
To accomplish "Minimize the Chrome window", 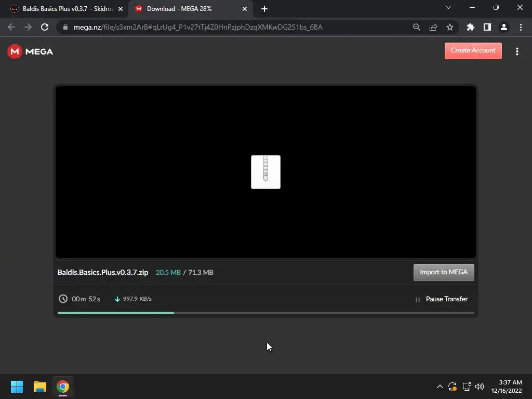I will 472,7.
